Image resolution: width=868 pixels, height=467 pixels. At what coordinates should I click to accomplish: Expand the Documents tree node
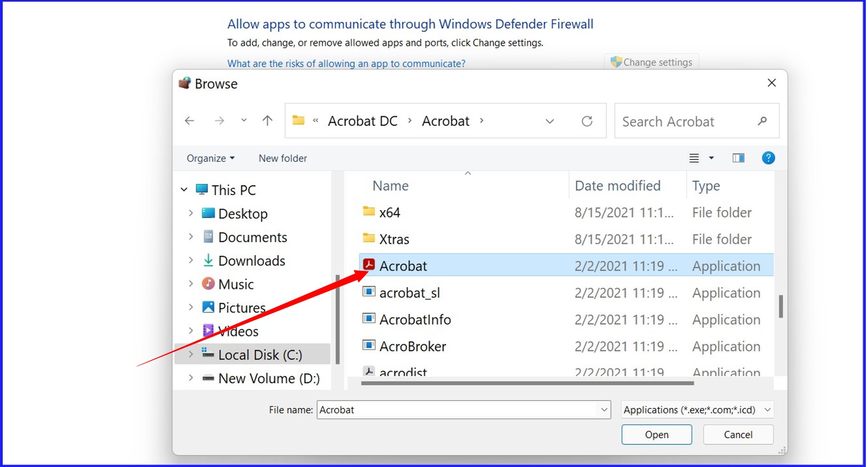191,237
